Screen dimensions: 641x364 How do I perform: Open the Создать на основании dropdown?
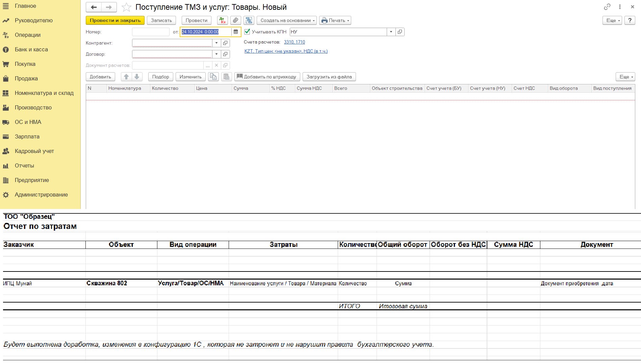coord(287,20)
